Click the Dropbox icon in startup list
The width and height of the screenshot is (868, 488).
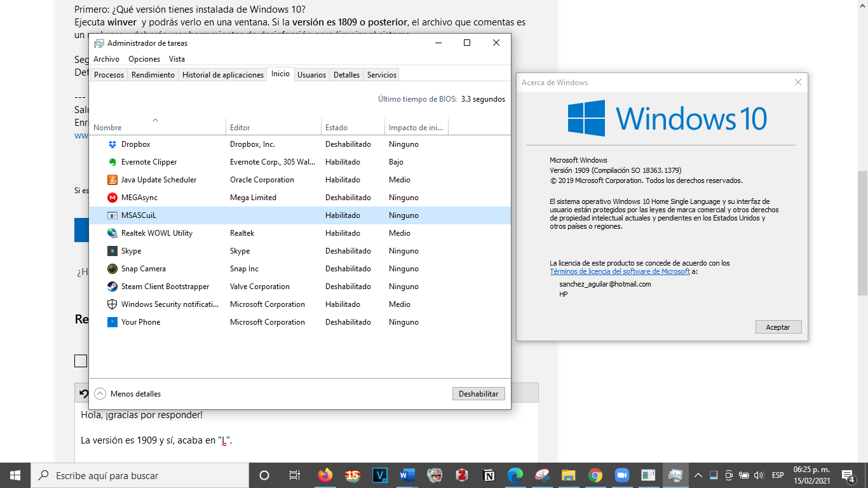click(112, 144)
